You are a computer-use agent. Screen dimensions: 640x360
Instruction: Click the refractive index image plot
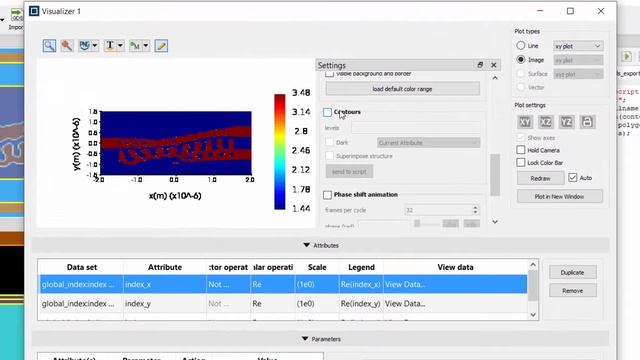click(176, 143)
